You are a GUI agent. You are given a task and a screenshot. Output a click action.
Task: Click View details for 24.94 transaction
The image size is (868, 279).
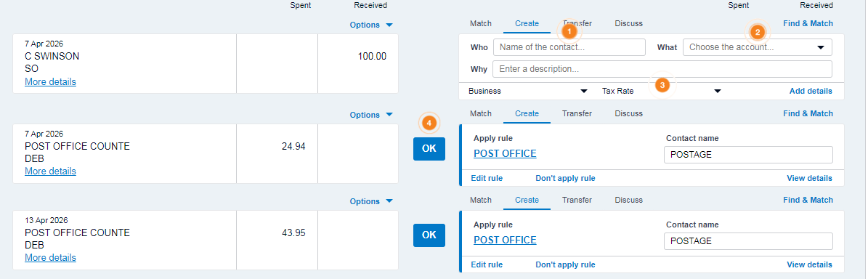(x=809, y=178)
